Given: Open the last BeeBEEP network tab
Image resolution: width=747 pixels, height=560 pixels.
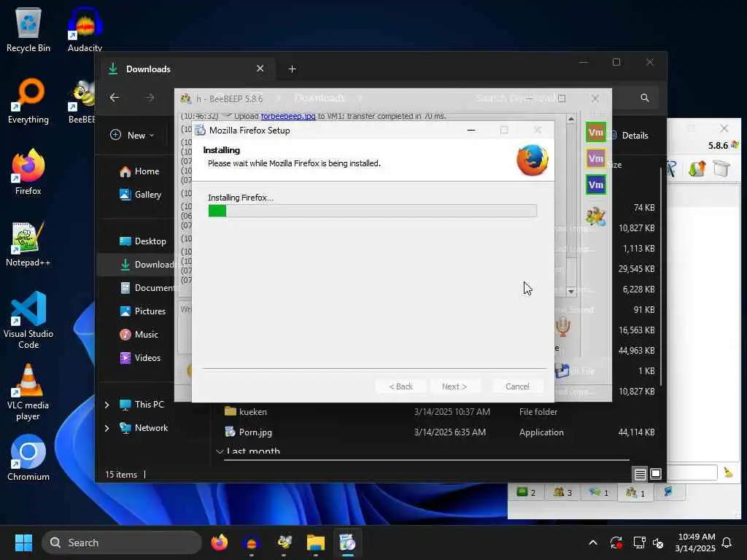Looking at the screenshot, I should pyautogui.click(x=668, y=492).
